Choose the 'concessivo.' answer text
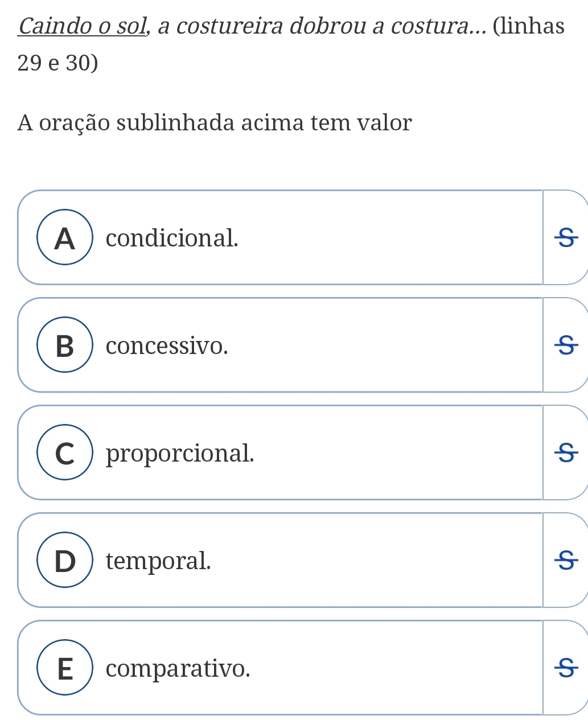This screenshot has height=720, width=588. pos(167,345)
